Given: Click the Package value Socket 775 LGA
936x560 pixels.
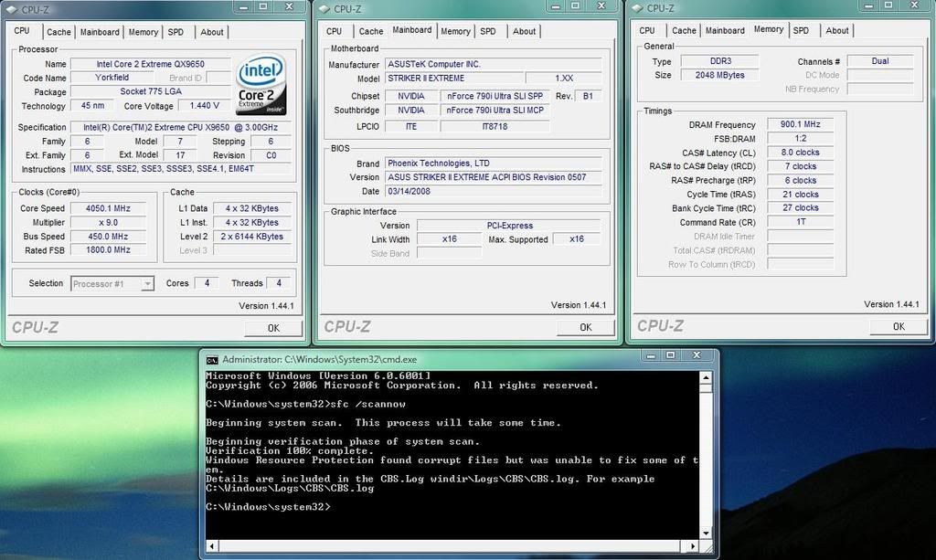Looking at the screenshot, I should click(151, 91).
